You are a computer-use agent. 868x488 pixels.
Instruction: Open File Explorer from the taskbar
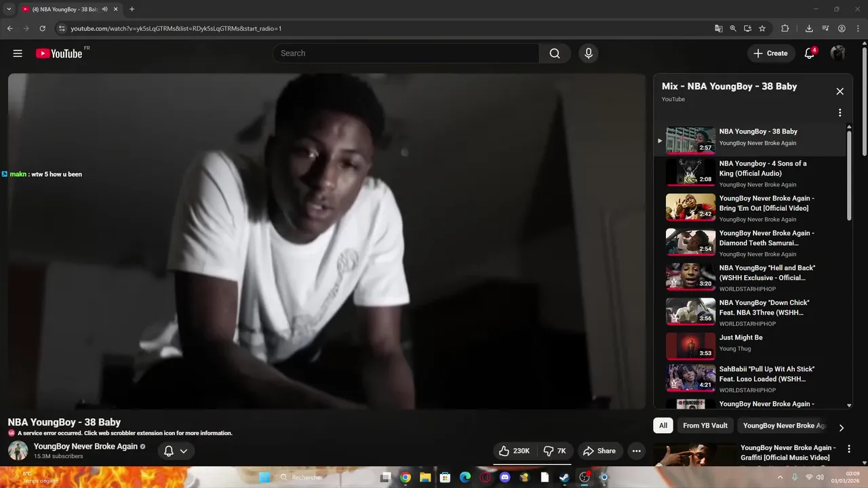(425, 477)
